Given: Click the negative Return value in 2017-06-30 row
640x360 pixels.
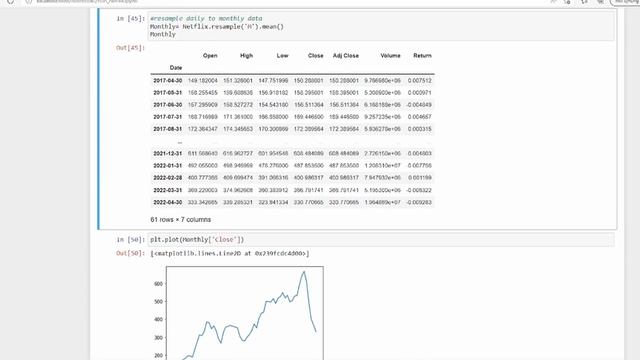Looking at the screenshot, I should tap(419, 105).
